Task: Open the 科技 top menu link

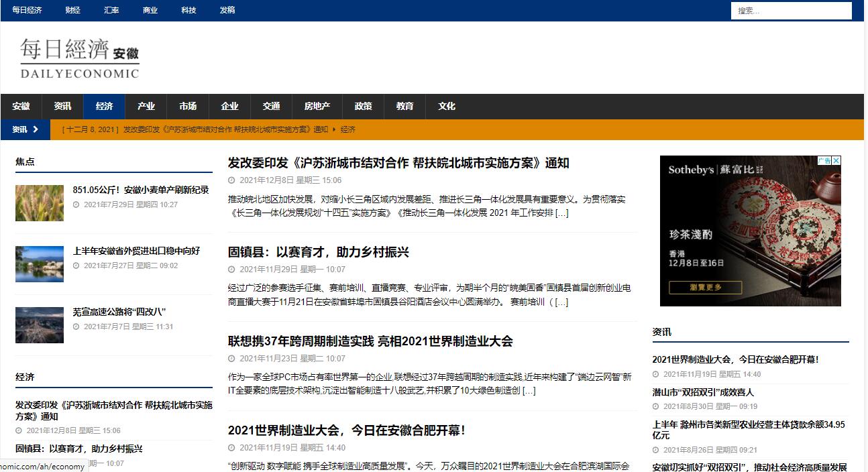Action: (188, 10)
